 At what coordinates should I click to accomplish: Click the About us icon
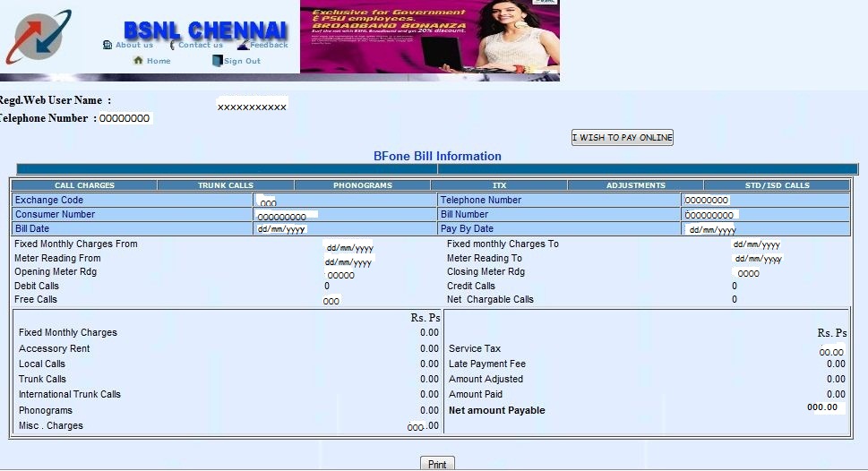pos(107,45)
